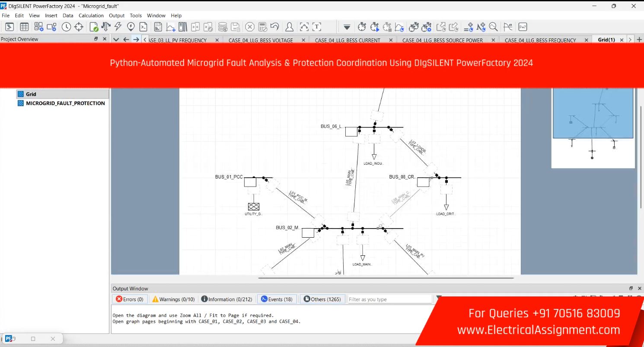The width and height of the screenshot is (644, 347).
Task: Open the Data Manager toolbar icon
Action: (x=10, y=27)
